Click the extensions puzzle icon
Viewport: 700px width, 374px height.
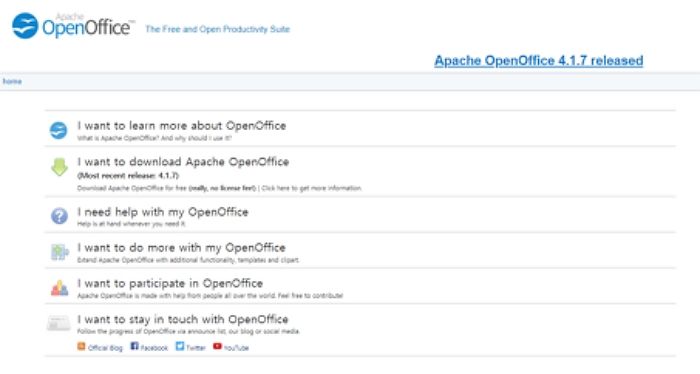tap(59, 252)
